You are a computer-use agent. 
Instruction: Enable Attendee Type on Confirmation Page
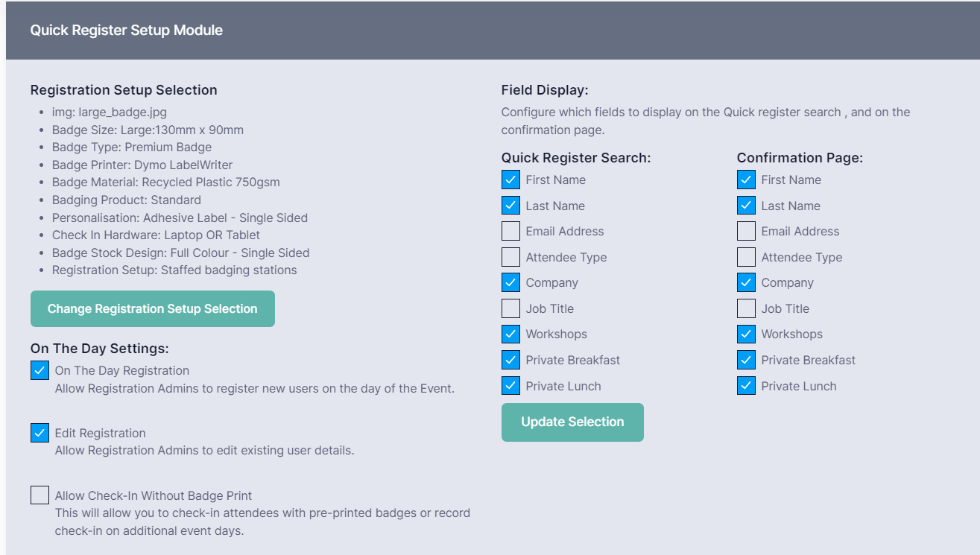(746, 257)
